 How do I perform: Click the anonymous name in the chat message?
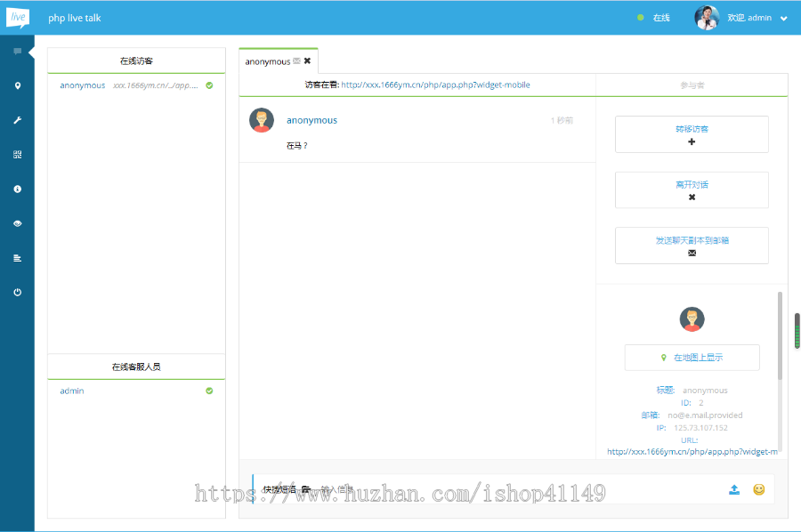click(311, 120)
